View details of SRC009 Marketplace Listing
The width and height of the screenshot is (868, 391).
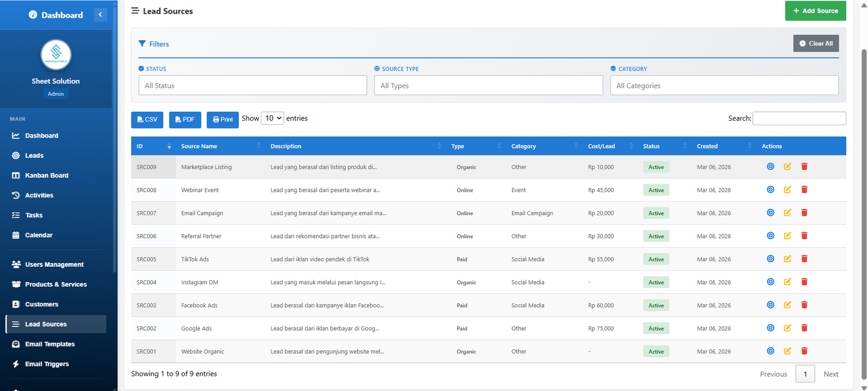click(x=770, y=166)
